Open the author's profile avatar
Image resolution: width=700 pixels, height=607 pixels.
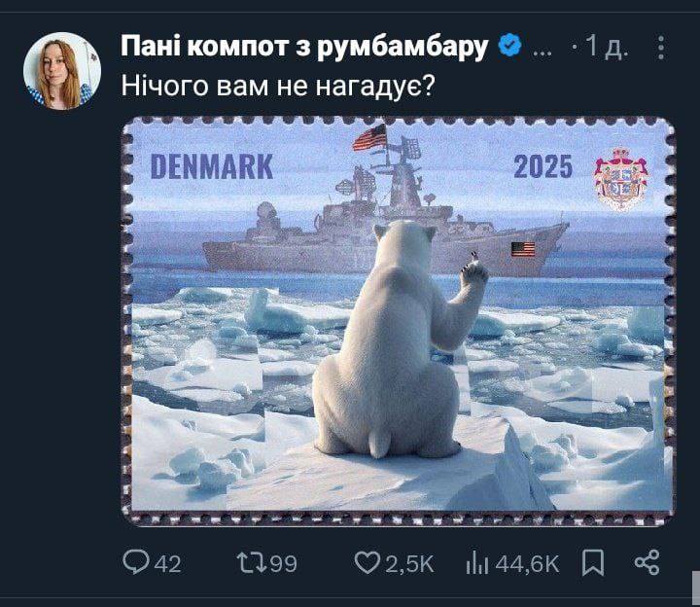pyautogui.click(x=62, y=71)
